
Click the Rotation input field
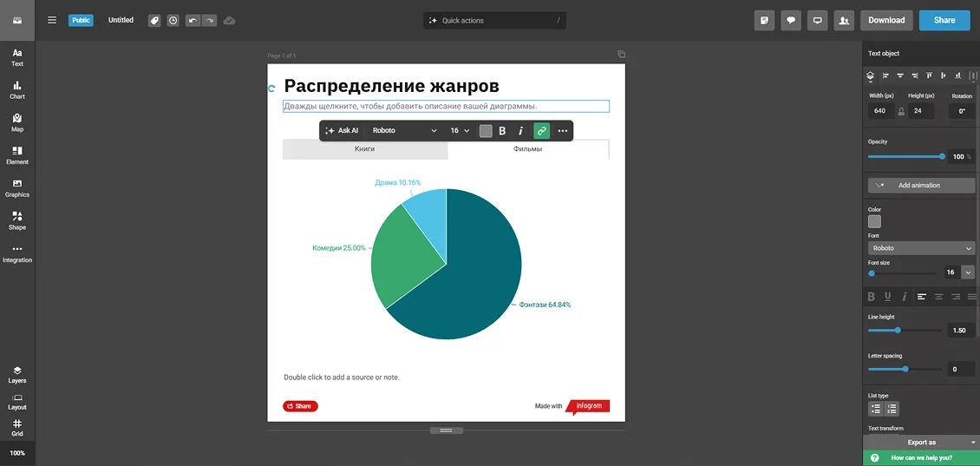[961, 111]
